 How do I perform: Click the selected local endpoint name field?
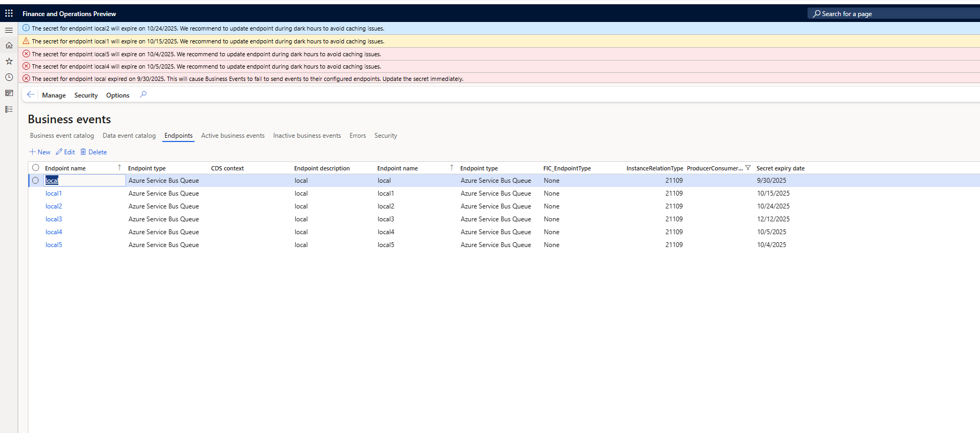pos(85,181)
